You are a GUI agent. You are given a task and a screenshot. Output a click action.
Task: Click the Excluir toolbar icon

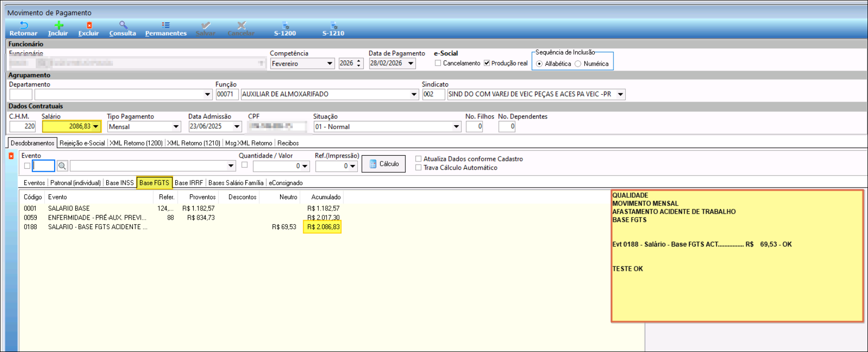(x=89, y=26)
